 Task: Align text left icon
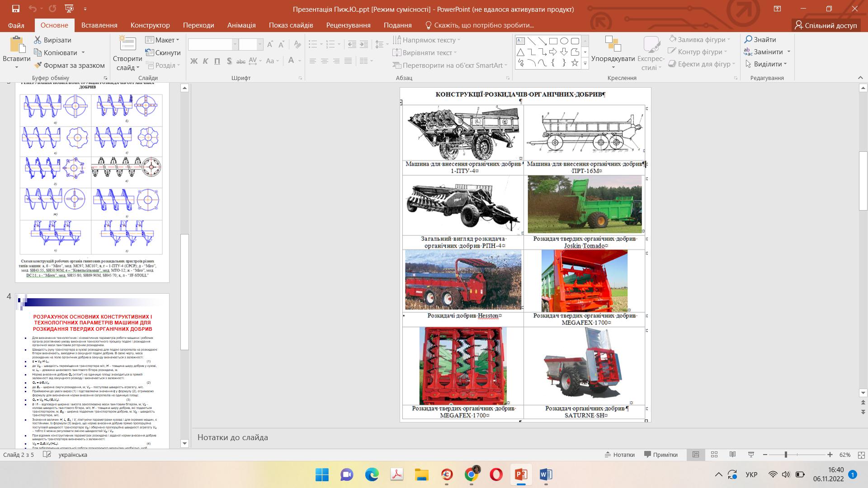312,61
